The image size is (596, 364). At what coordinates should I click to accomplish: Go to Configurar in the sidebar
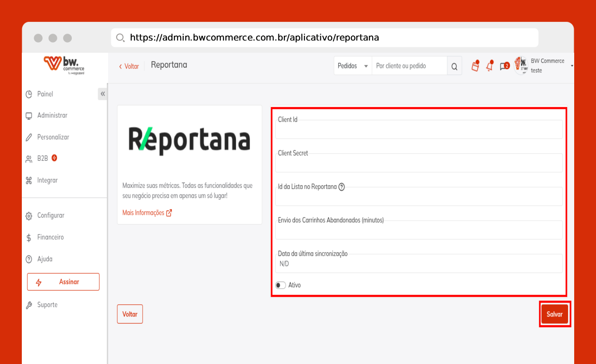click(x=51, y=215)
